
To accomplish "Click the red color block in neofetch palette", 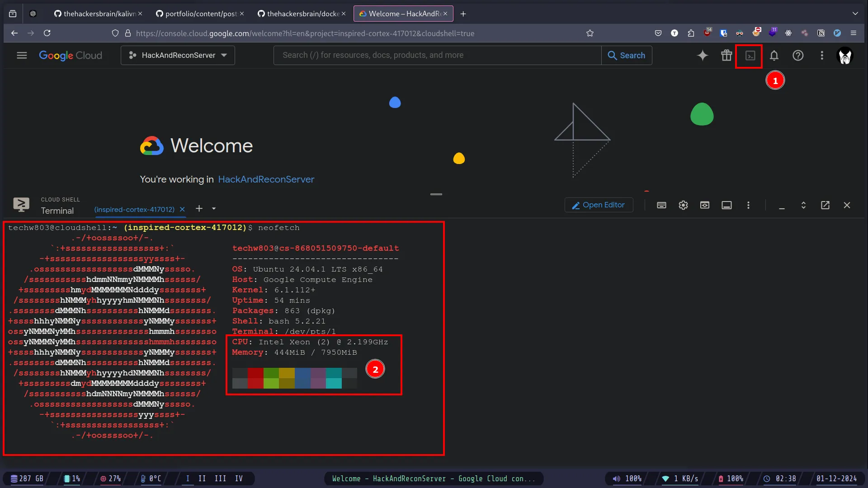I will [x=255, y=373].
